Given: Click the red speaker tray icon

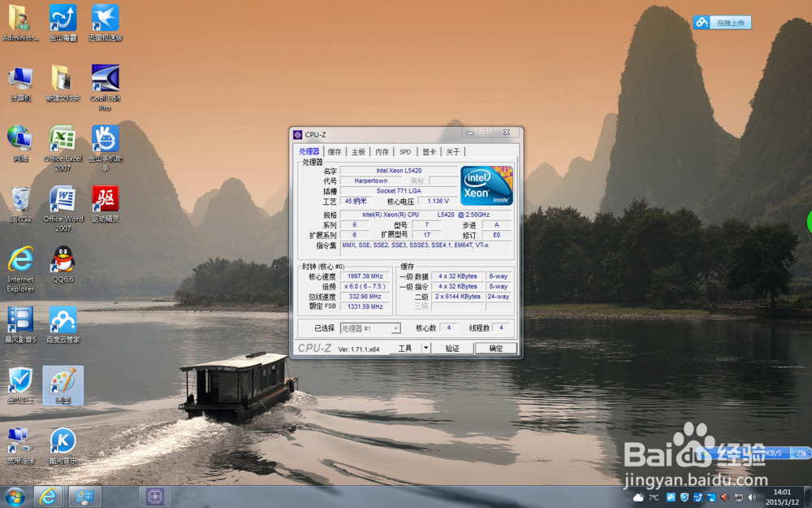Looking at the screenshot, I should pos(724,497).
